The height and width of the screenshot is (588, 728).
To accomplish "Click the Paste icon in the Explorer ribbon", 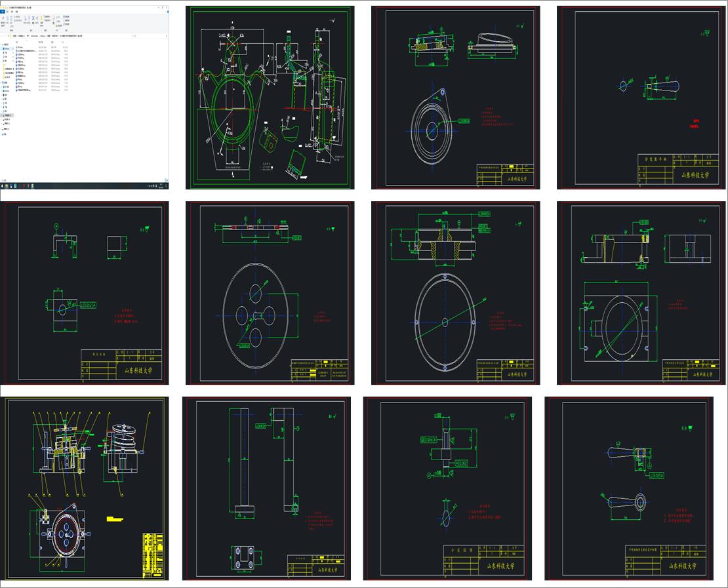I will [x=11, y=18].
